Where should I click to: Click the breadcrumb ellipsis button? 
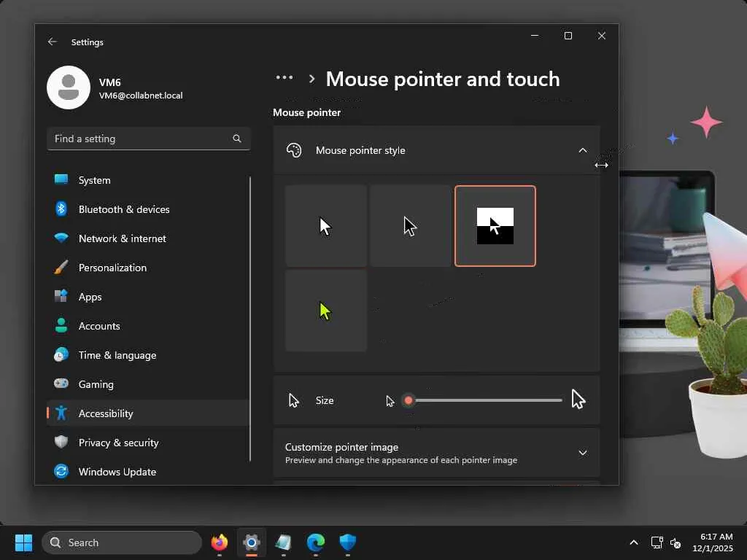coord(285,77)
